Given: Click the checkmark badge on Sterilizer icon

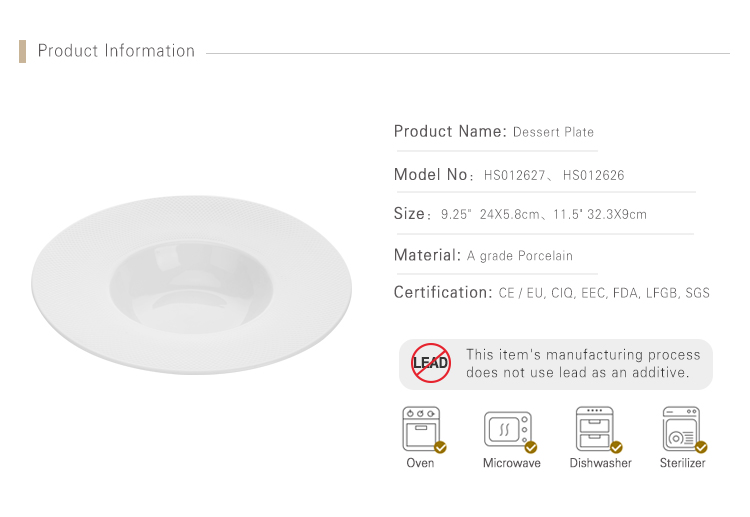Looking at the screenshot, I should pos(701,447).
